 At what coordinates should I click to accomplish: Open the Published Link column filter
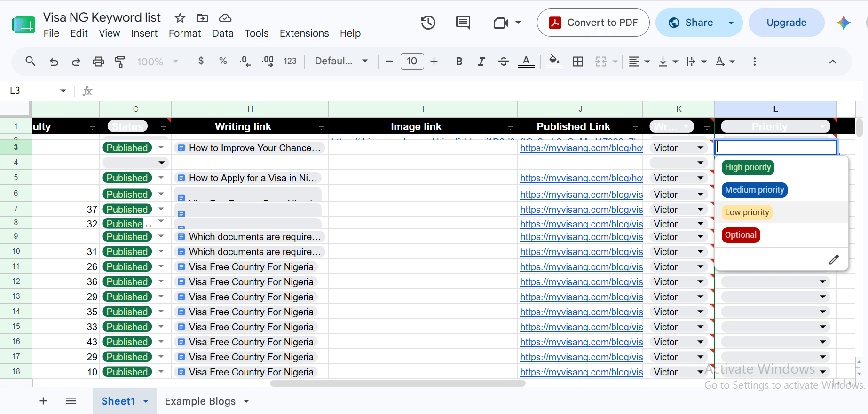635,127
